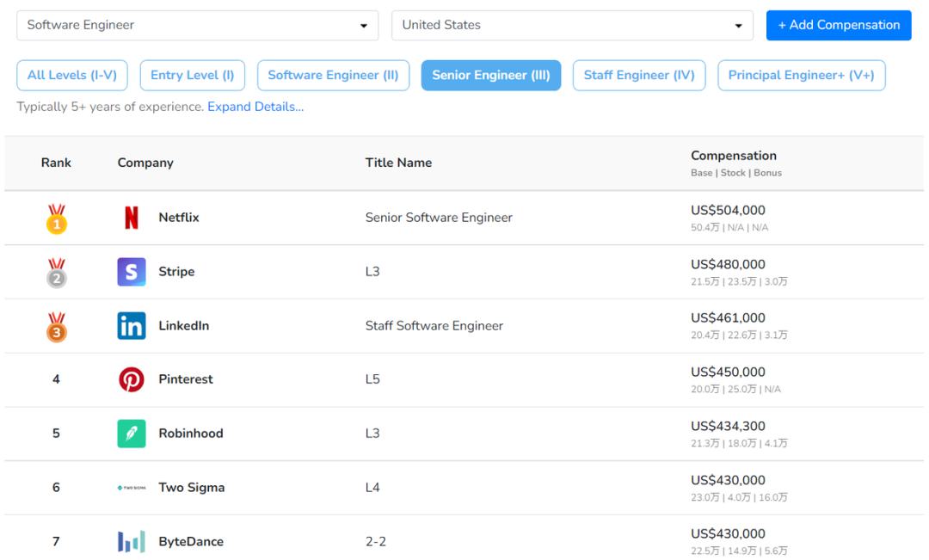Select the Principal Engineer+ (V+) filter
Viewport: 929px width, 560px height.
tap(802, 75)
